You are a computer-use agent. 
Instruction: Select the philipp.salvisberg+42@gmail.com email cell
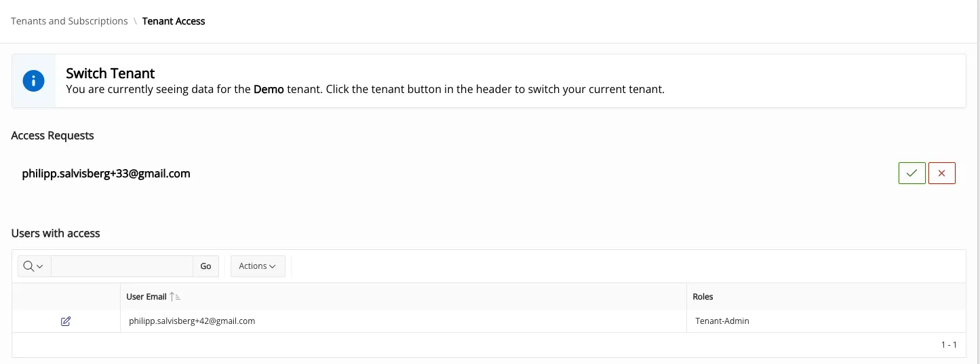pos(192,321)
